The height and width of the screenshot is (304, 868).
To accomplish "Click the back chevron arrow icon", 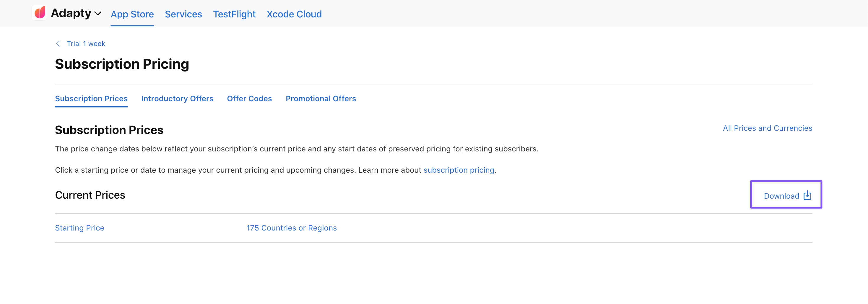I will coord(58,44).
